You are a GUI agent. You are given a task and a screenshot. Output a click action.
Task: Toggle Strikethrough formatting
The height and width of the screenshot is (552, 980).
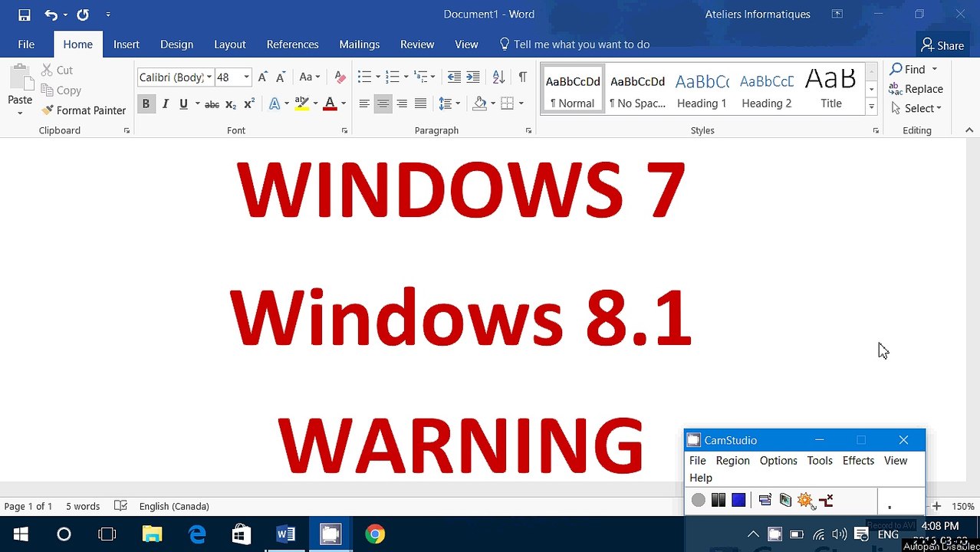pos(212,103)
